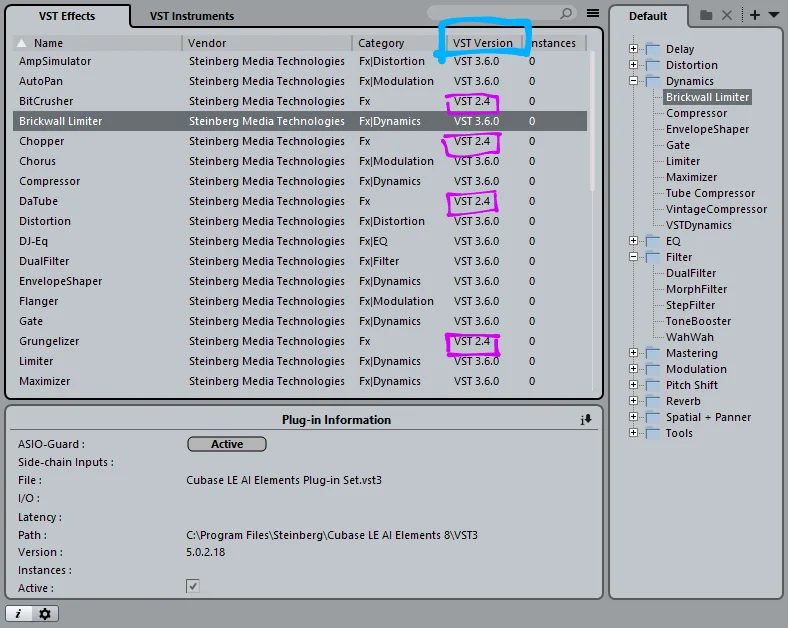The height and width of the screenshot is (628, 788).
Task: Sort by the Instances column header
Action: pos(554,43)
